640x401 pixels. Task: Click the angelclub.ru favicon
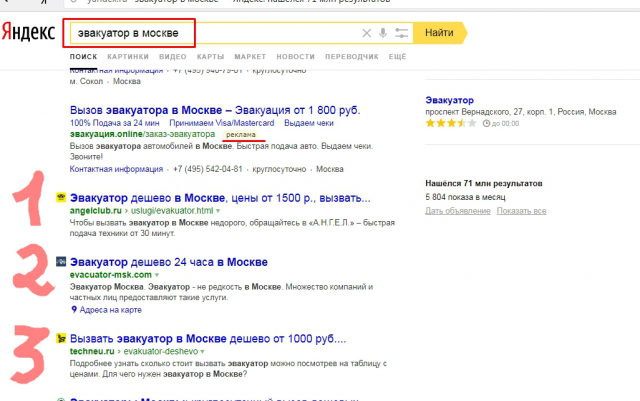61,198
